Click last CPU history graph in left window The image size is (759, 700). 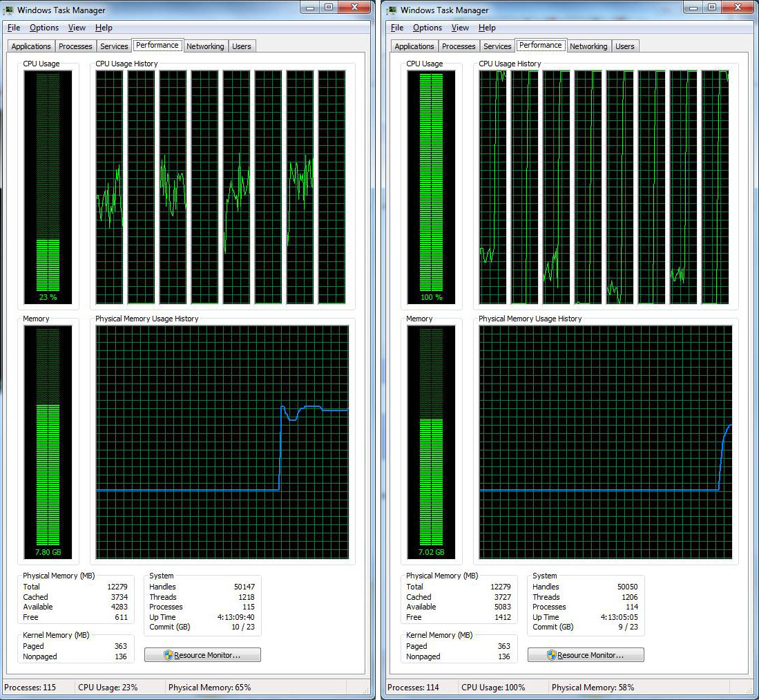pyautogui.click(x=332, y=187)
